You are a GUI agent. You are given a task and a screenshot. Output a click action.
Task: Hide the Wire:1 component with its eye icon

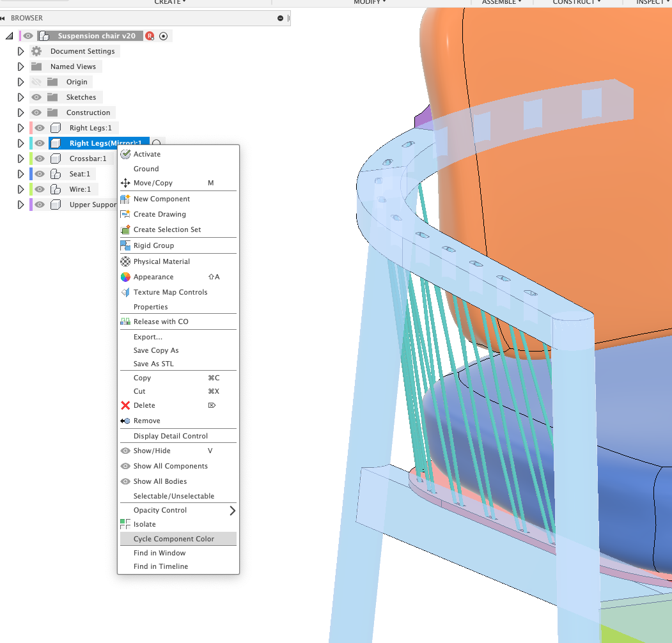(39, 189)
